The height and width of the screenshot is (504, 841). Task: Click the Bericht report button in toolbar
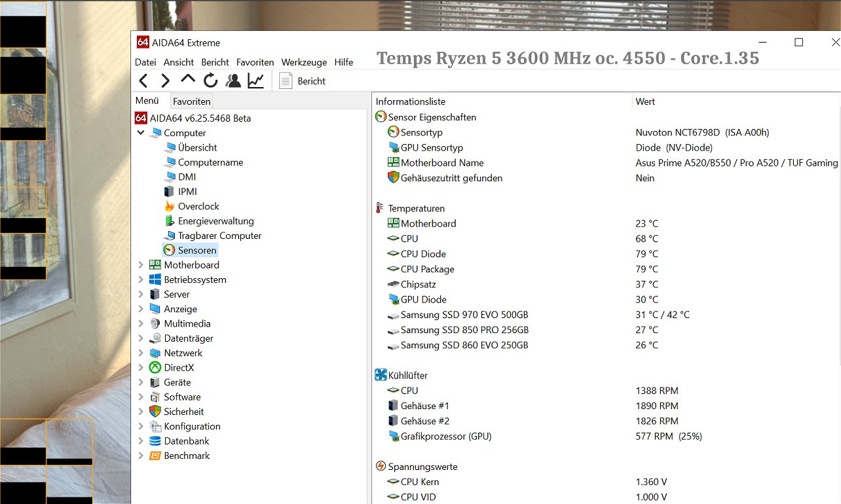(x=303, y=81)
